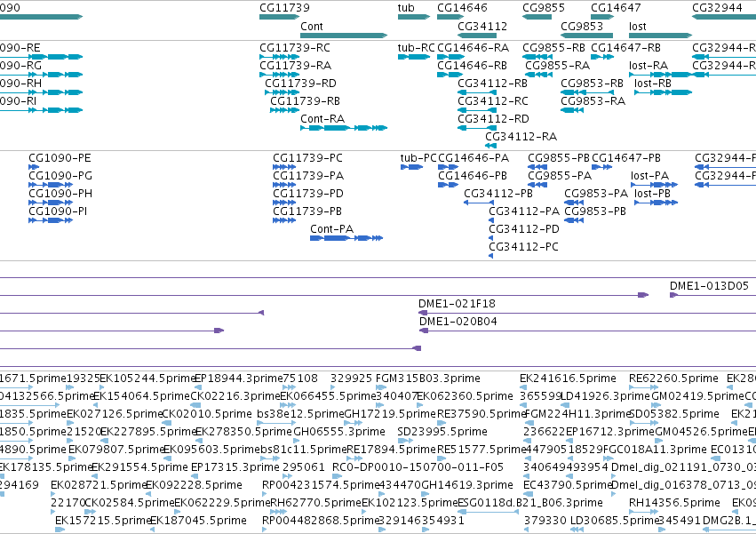Open the lost-RA transcript label
This screenshot has width=756, height=534.
coord(649,66)
